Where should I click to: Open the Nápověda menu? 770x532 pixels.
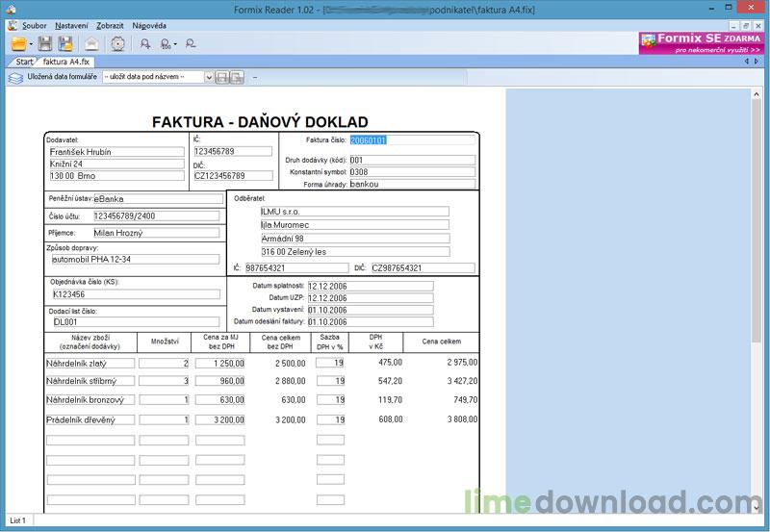(x=149, y=26)
